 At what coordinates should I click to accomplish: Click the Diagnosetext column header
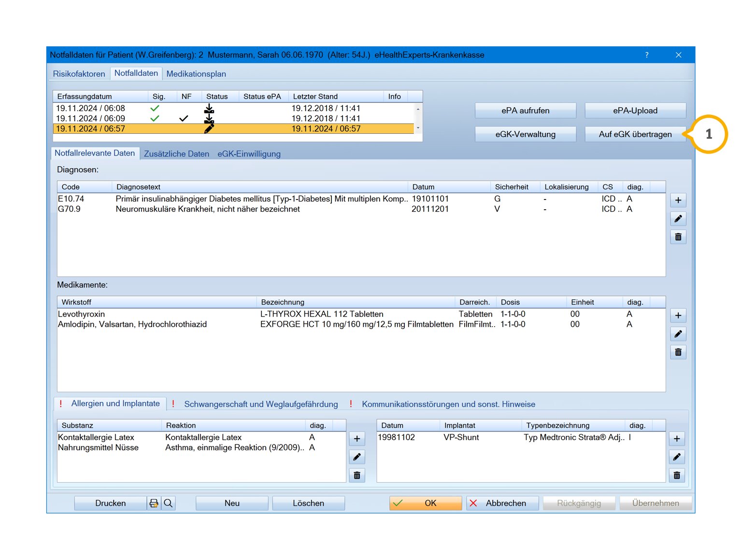pos(260,187)
